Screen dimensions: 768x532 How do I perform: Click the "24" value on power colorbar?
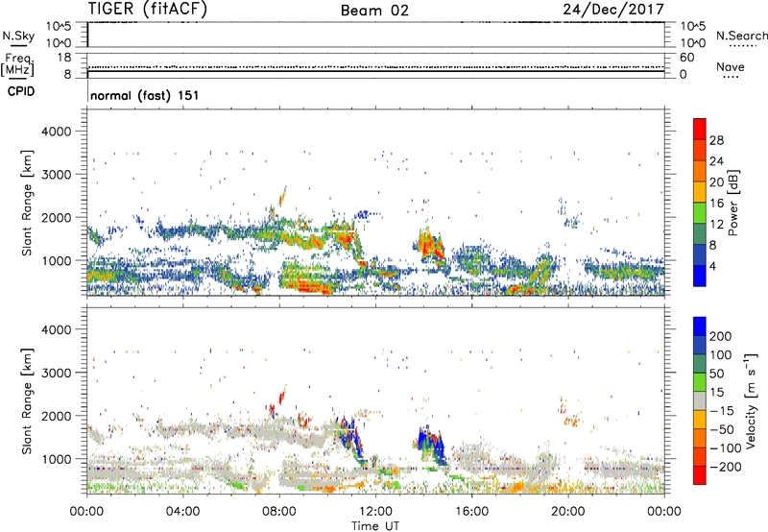point(716,161)
